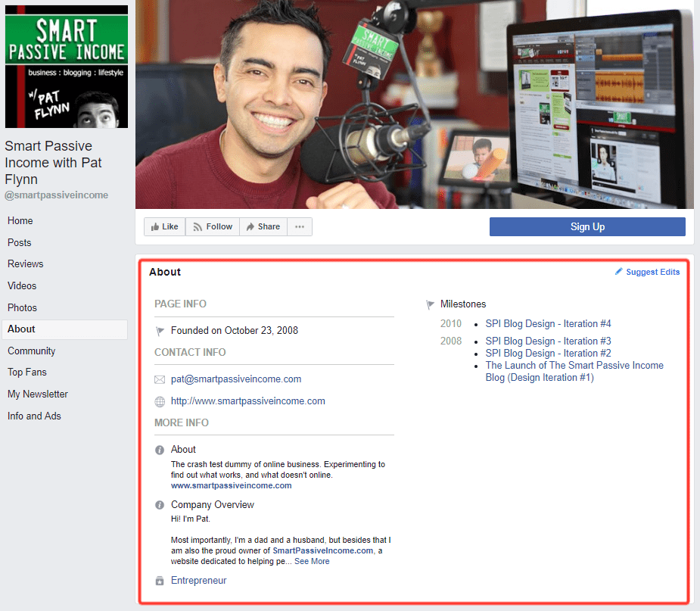Open Info and Ads section
The image size is (700, 611).
click(x=34, y=416)
